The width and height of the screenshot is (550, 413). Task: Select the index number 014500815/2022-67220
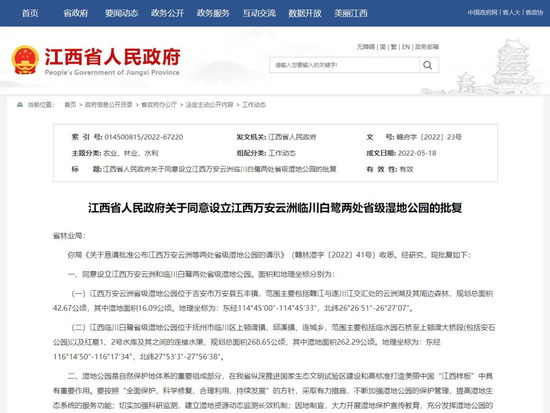click(x=144, y=137)
